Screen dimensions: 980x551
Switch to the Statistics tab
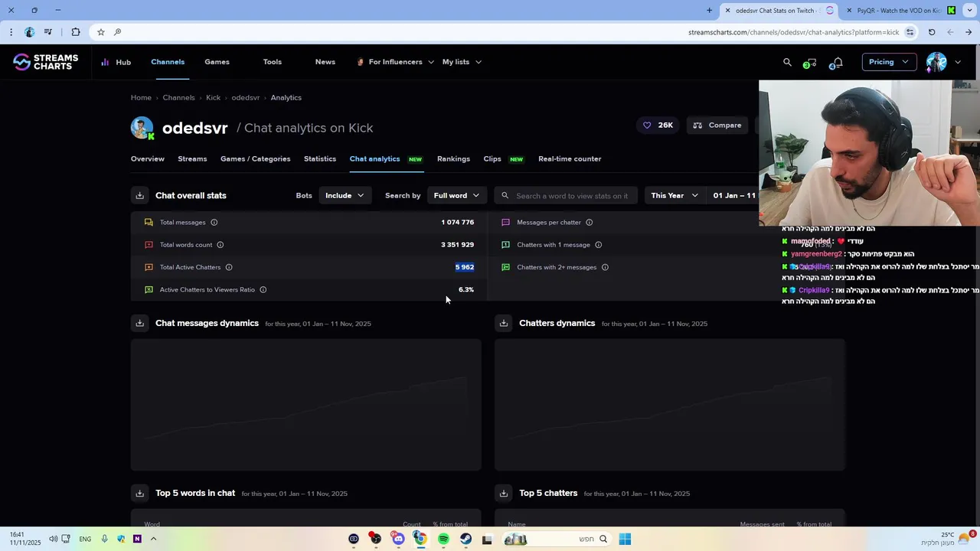click(x=320, y=159)
